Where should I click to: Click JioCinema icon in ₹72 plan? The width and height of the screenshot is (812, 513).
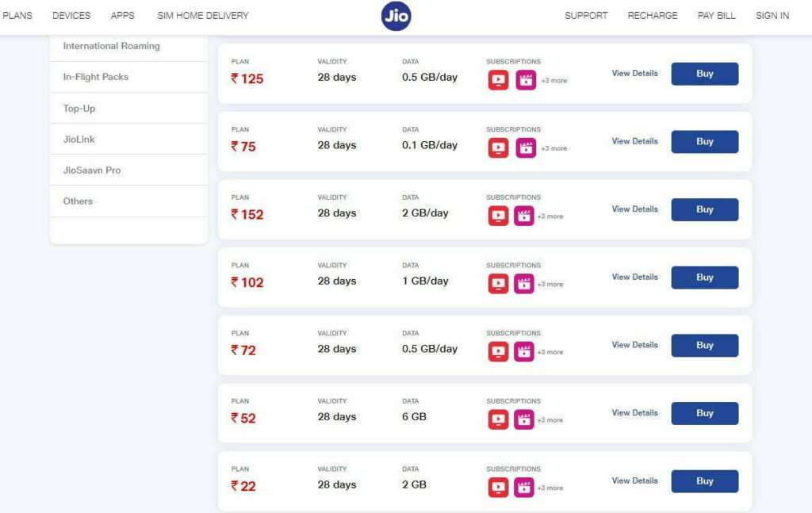pos(523,351)
